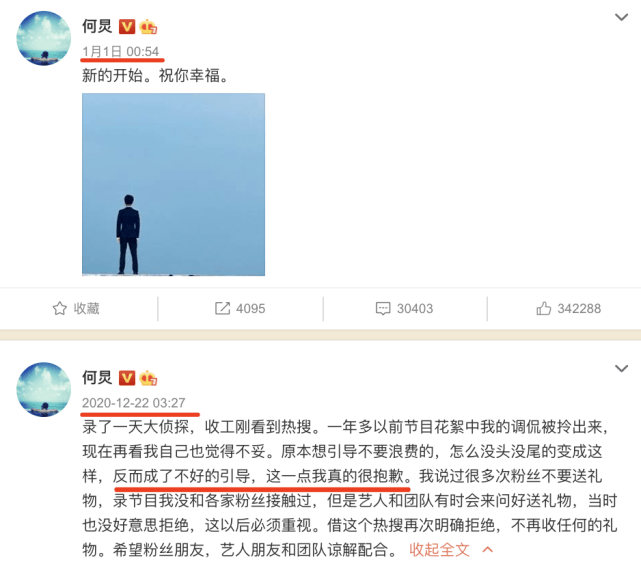Click the star favorite icon

pos(60,308)
